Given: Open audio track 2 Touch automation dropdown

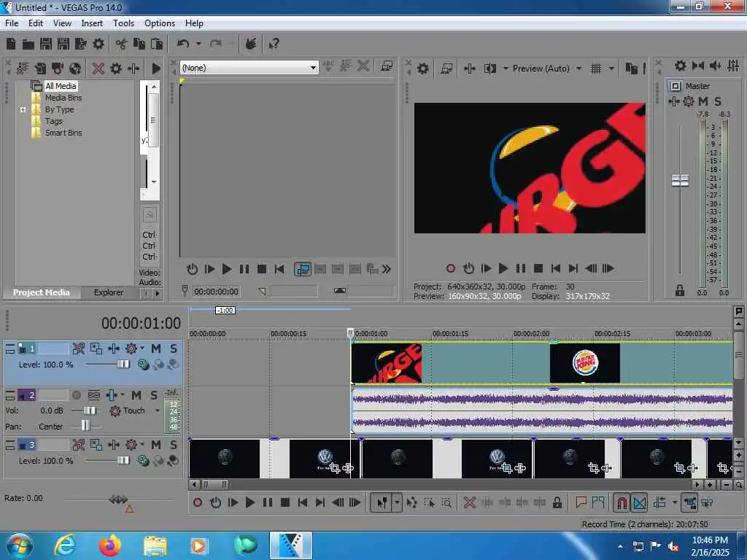Looking at the screenshot, I should (x=158, y=411).
